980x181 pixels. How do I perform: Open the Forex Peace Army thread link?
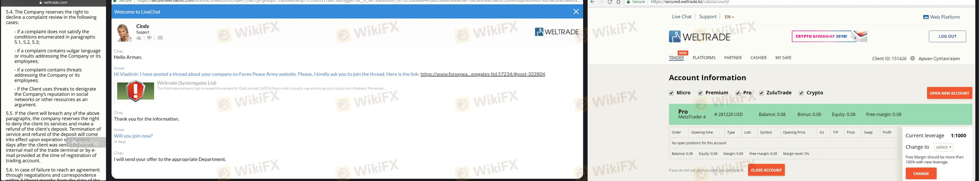(x=482, y=74)
